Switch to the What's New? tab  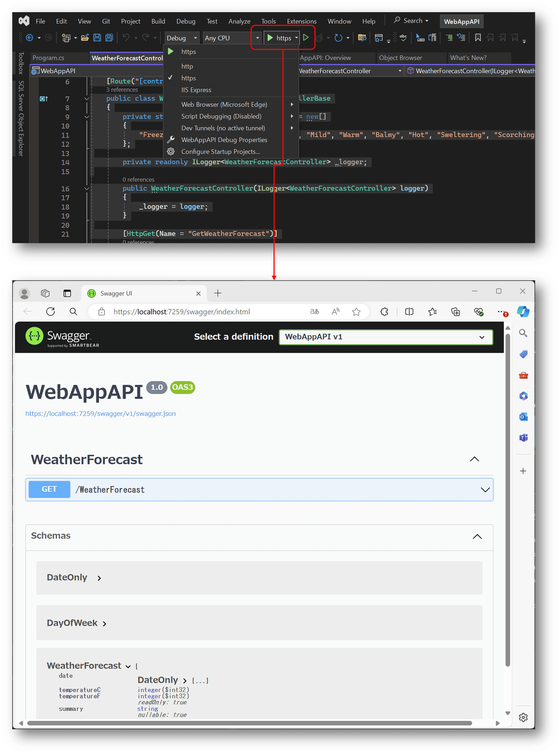point(468,58)
